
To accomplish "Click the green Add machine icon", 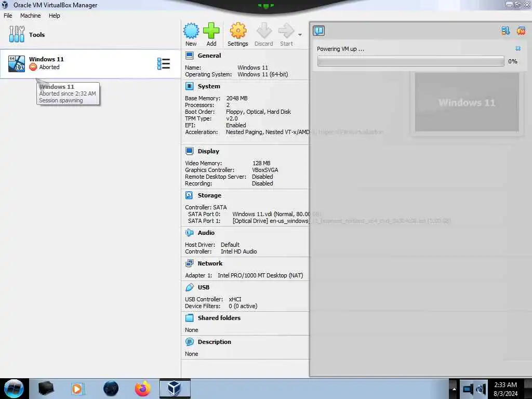I will tap(211, 31).
